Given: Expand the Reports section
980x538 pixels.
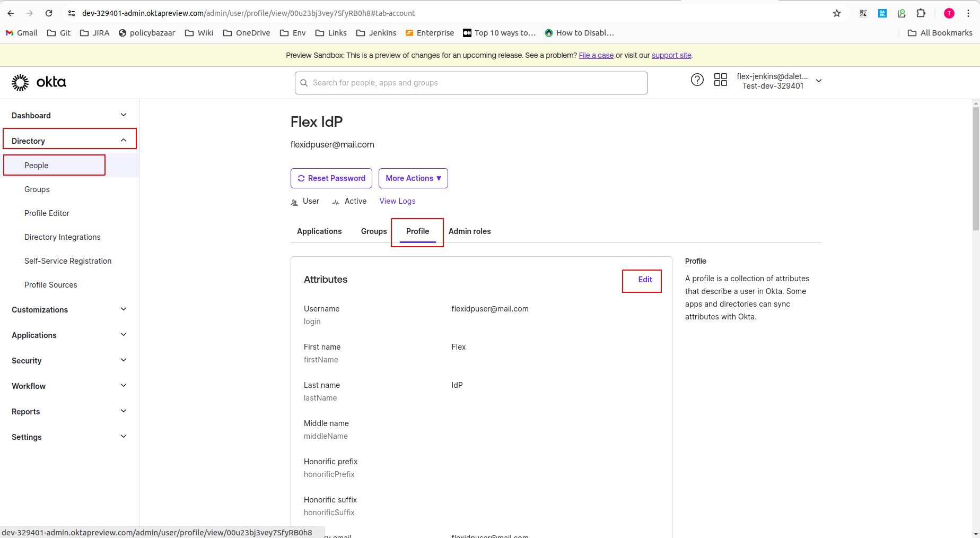Looking at the screenshot, I should click(69, 412).
